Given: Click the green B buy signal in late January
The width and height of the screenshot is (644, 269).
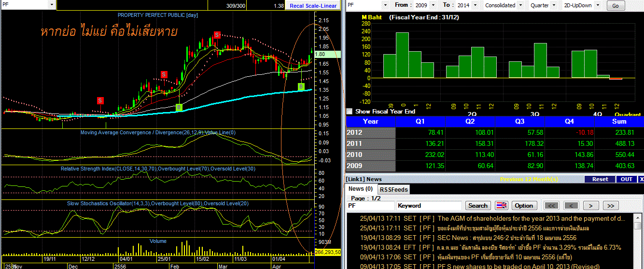Looking at the screenshot, I should point(179,107).
